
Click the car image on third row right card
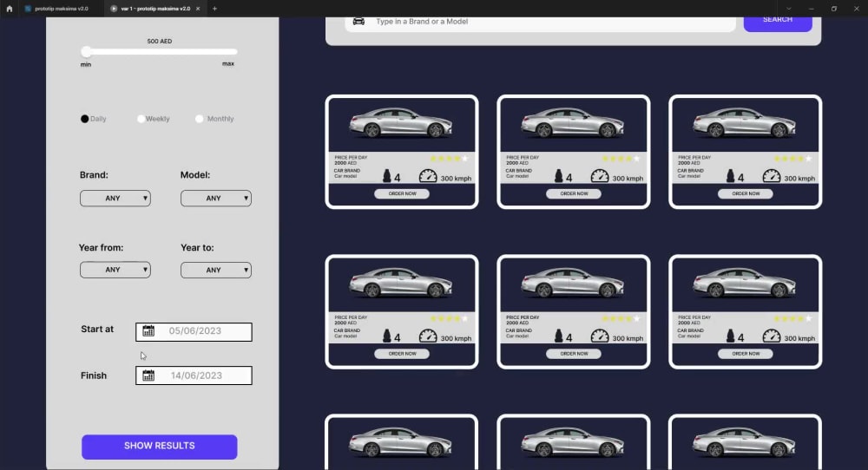(745, 441)
